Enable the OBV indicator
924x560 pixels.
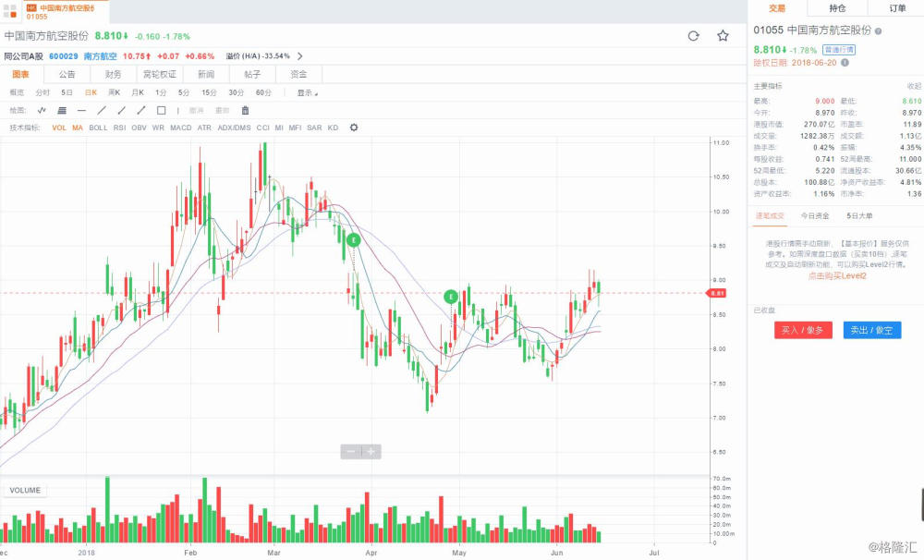click(140, 128)
